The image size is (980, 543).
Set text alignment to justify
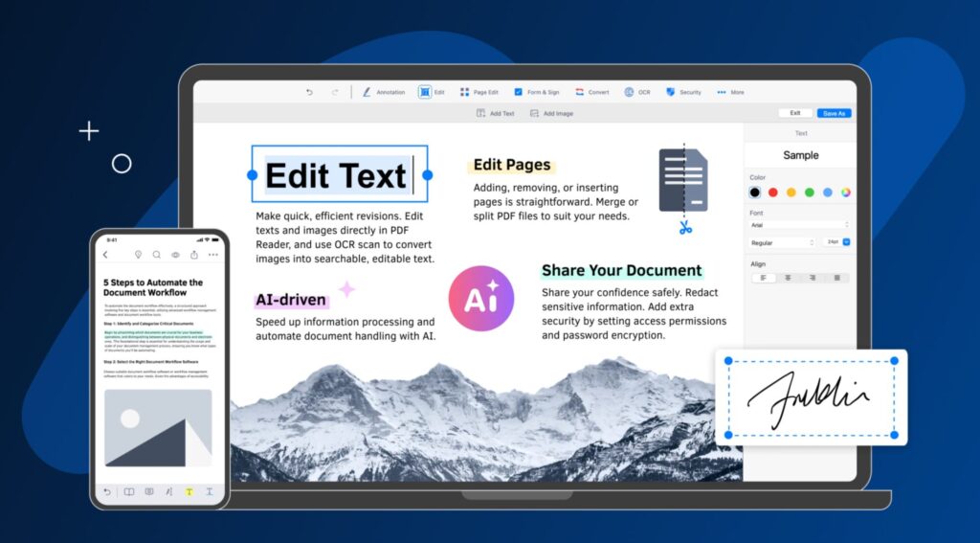(x=836, y=278)
